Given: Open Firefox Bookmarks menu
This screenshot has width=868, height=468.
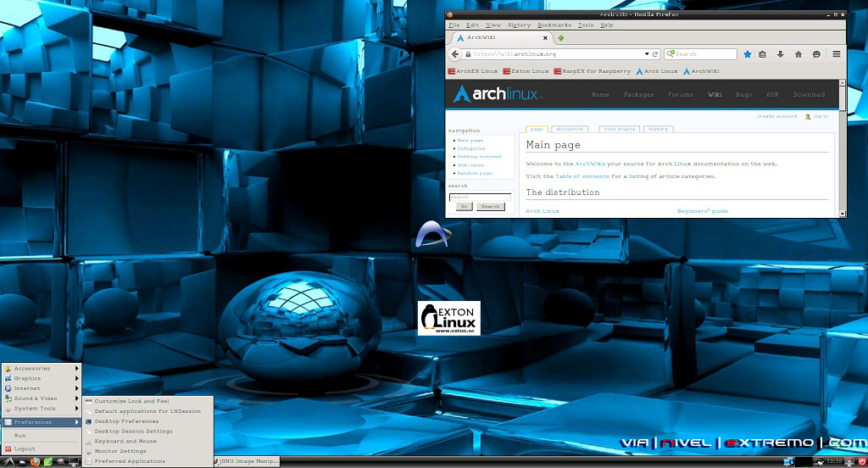Looking at the screenshot, I should [x=554, y=25].
